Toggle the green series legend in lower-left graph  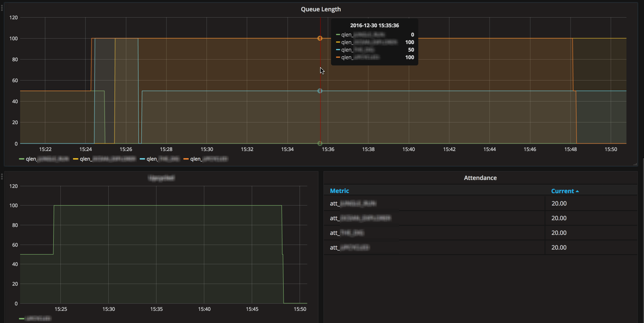pos(38,319)
